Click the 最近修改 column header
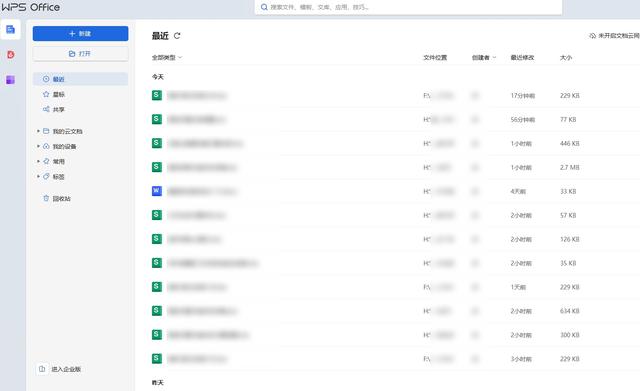The width and height of the screenshot is (640, 391). (x=522, y=58)
